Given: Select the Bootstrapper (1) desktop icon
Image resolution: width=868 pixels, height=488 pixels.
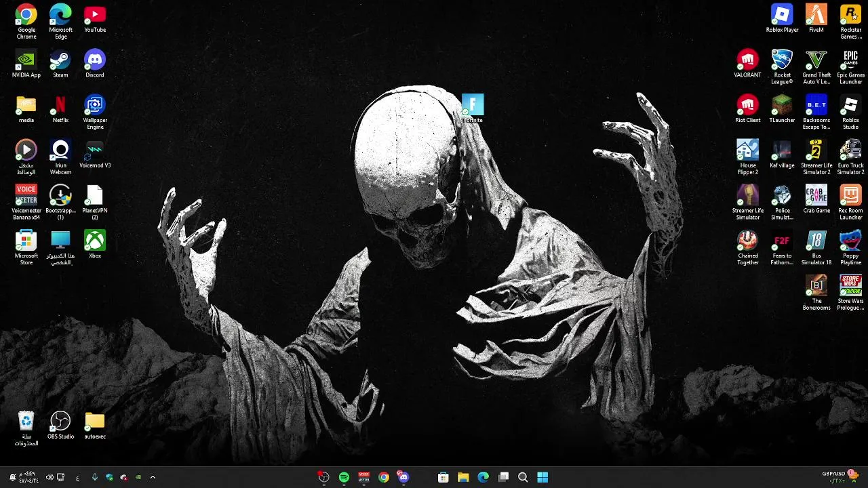Looking at the screenshot, I should point(60,202).
